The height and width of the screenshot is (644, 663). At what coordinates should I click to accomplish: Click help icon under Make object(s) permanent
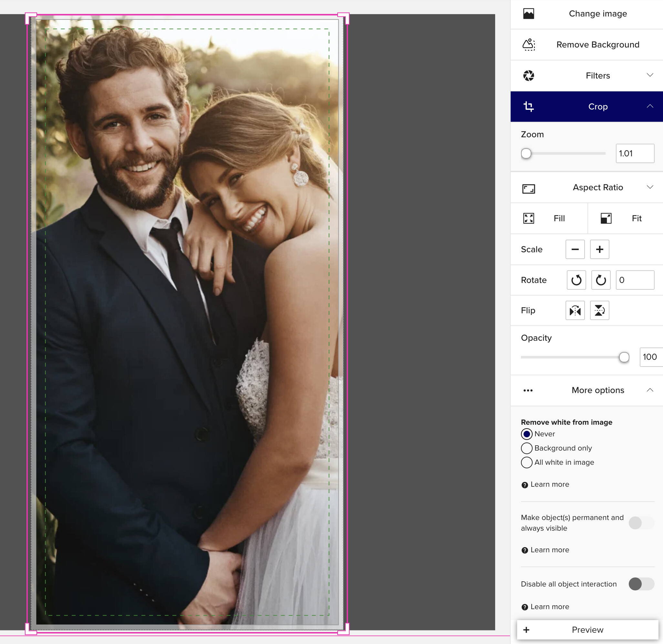(525, 550)
